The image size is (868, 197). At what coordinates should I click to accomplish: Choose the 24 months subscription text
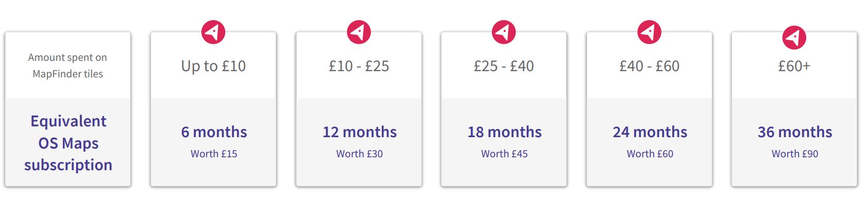tap(650, 132)
